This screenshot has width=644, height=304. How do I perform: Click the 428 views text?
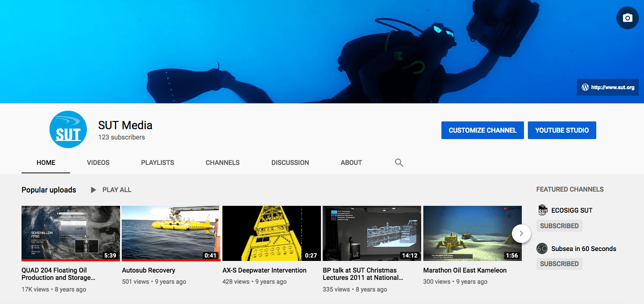pos(236,282)
